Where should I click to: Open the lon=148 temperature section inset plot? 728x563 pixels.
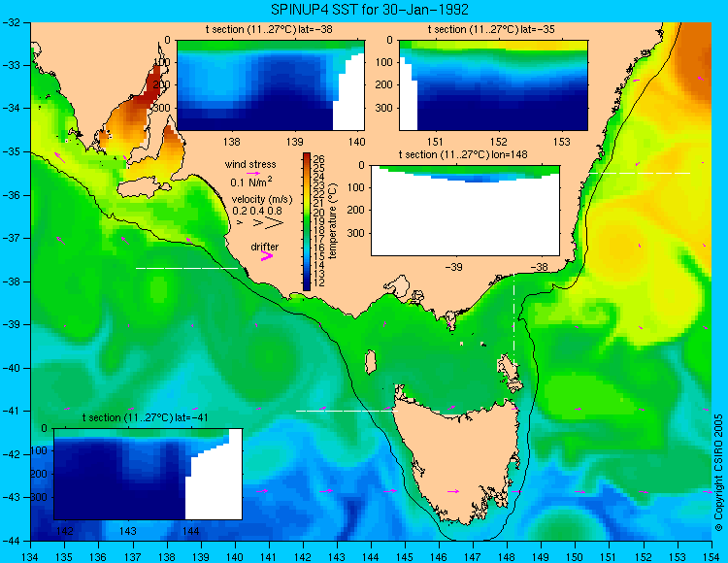(465, 211)
